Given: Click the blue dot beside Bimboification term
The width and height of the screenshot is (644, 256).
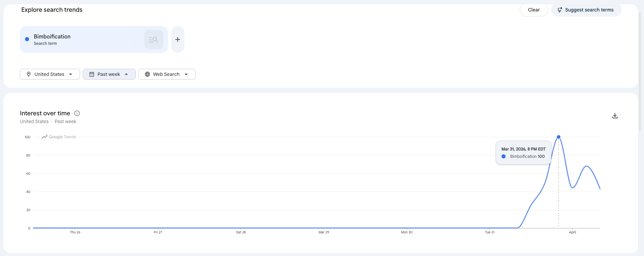Looking at the screenshot, I should pyautogui.click(x=27, y=39).
